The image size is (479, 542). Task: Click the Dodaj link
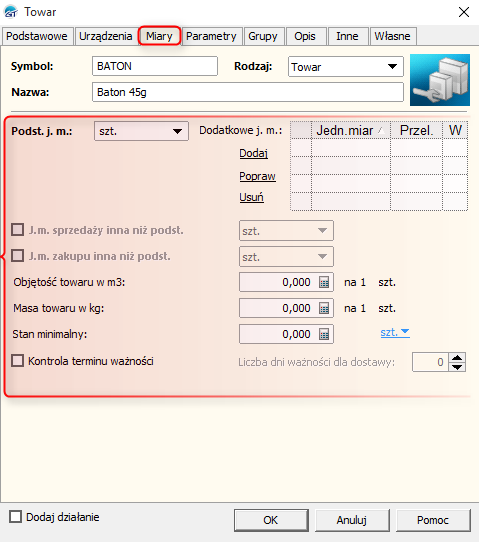(254, 153)
